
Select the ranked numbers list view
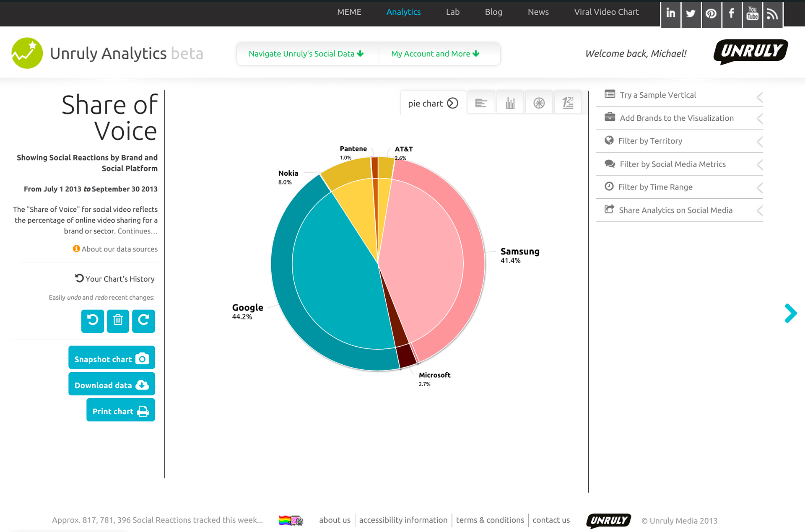tap(568, 103)
